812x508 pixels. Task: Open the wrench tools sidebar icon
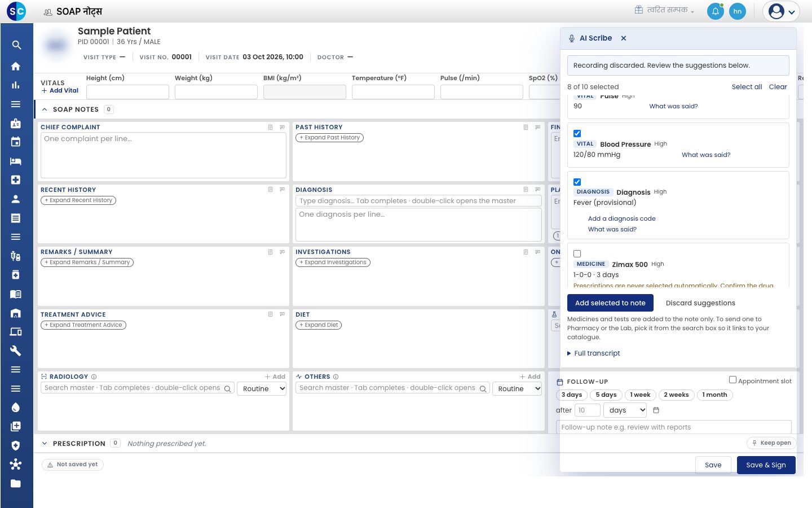[16, 351]
